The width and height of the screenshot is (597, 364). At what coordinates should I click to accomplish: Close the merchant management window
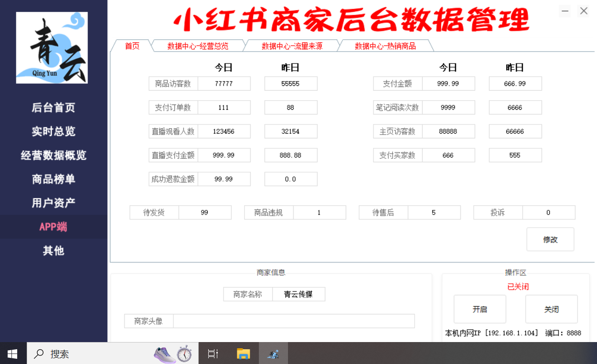pyautogui.click(x=584, y=11)
